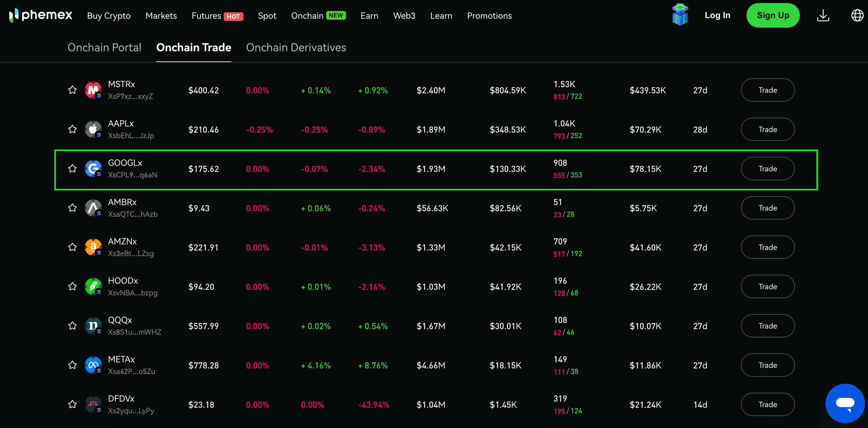Click the HOODx Robinhood token logo
This screenshot has height=428, width=868.
tap(93, 286)
